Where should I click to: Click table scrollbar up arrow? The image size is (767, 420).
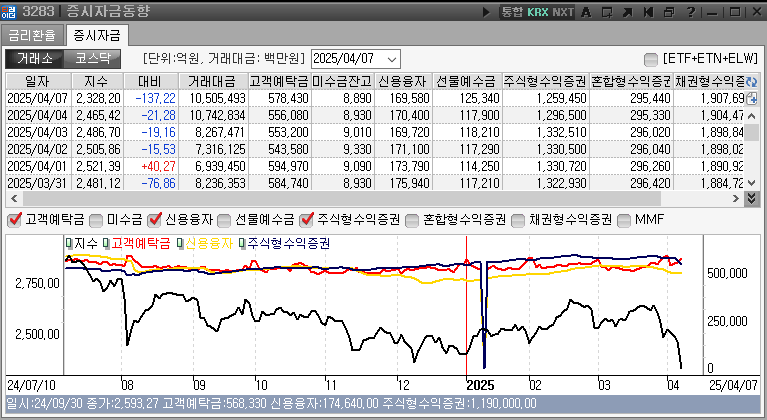pos(751,116)
